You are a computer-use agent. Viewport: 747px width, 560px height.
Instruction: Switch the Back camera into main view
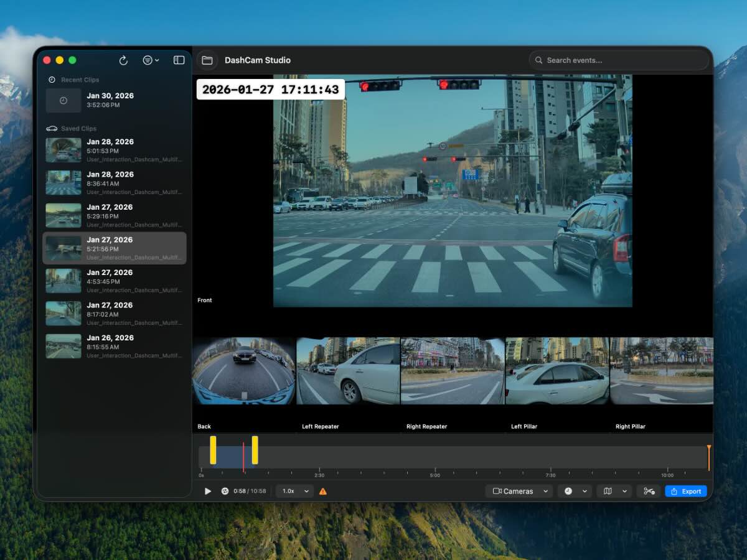[x=243, y=370]
